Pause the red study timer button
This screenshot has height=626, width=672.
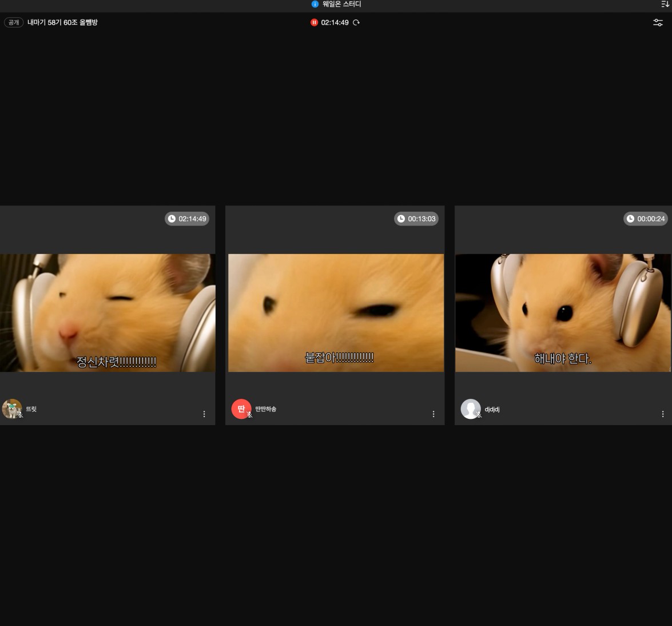pos(314,22)
